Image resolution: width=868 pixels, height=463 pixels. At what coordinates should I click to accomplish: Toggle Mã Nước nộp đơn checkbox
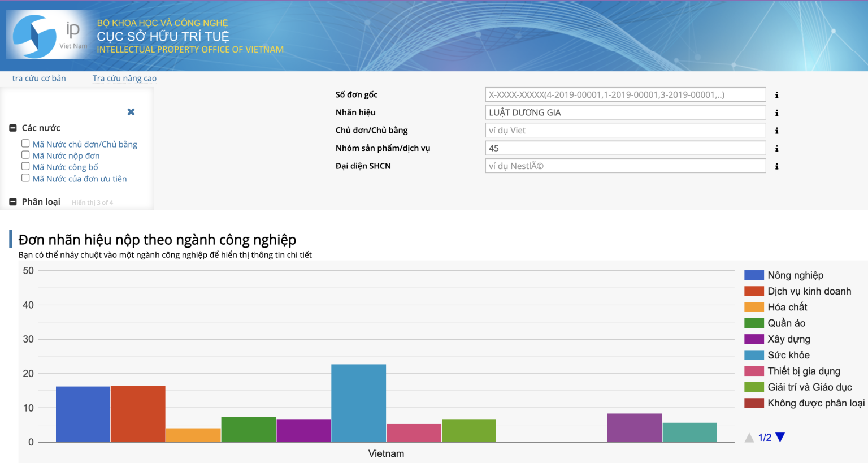click(25, 155)
